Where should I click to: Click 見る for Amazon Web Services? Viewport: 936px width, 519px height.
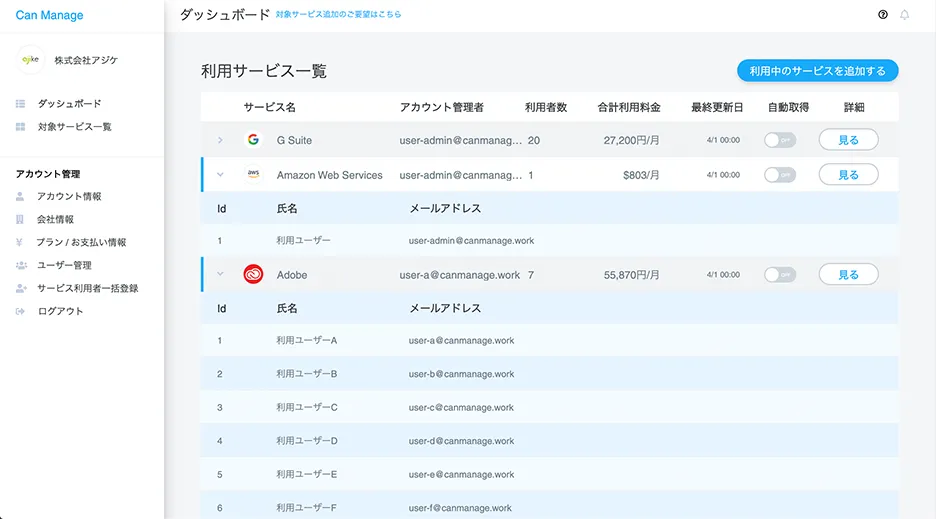[x=848, y=174]
